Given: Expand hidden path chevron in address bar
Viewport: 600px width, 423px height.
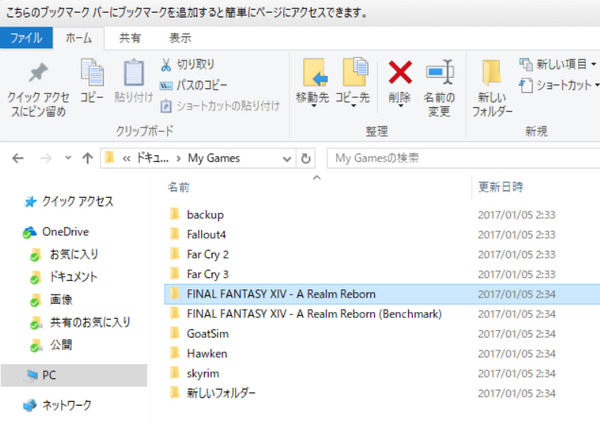Looking at the screenshot, I should coord(126,158).
